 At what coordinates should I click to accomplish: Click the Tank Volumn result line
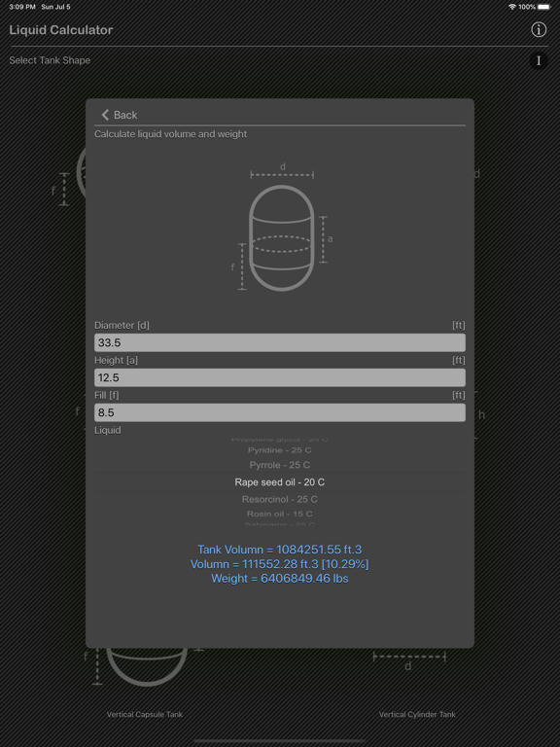280,550
